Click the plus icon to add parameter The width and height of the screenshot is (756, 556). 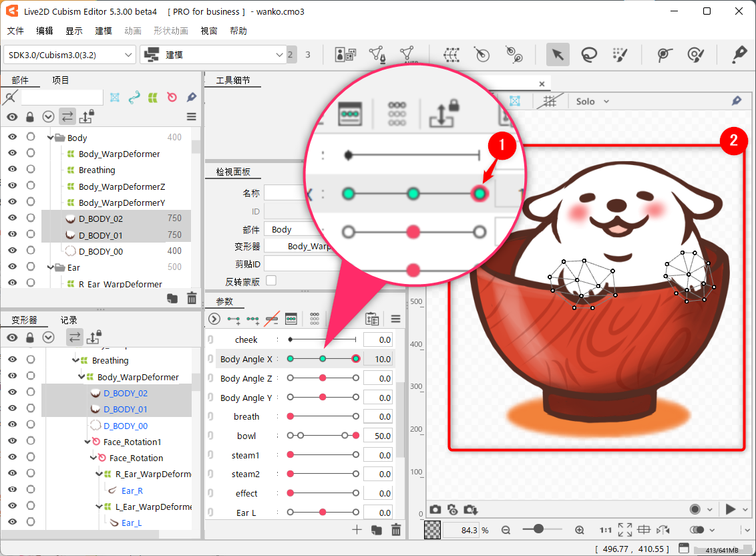pyautogui.click(x=357, y=530)
